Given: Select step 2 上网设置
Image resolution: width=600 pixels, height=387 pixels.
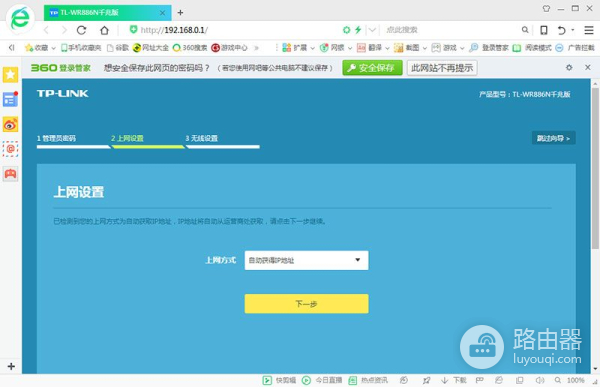Looking at the screenshot, I should 127,138.
